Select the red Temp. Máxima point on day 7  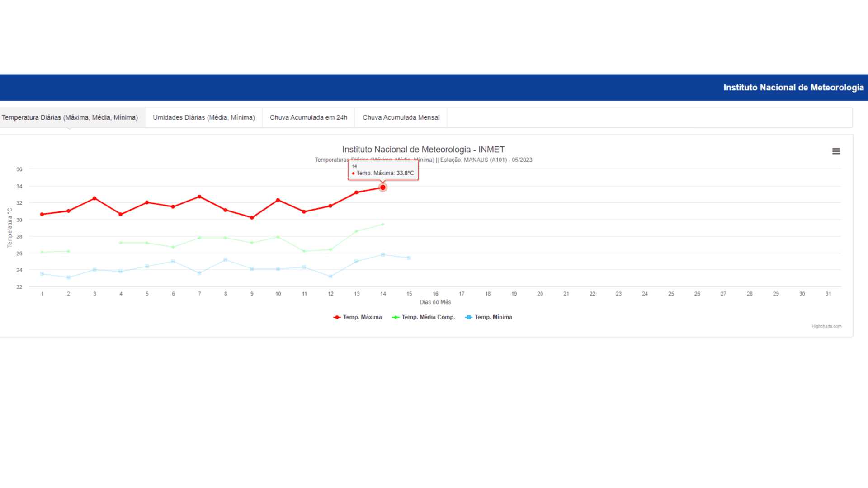pyautogui.click(x=199, y=197)
